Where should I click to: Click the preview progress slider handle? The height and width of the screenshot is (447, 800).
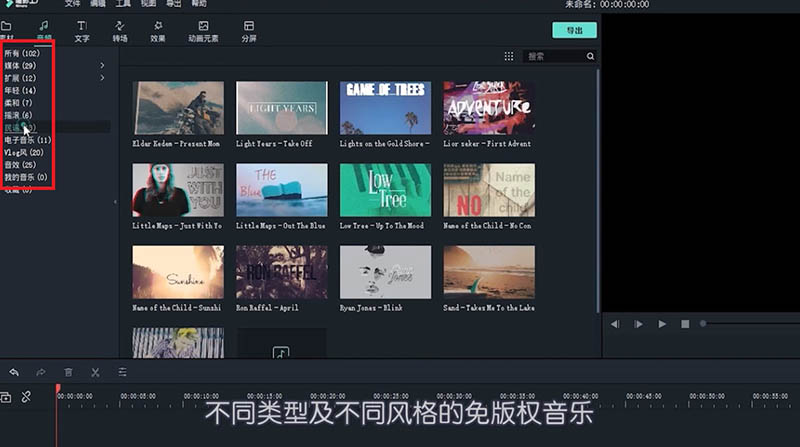pos(703,324)
